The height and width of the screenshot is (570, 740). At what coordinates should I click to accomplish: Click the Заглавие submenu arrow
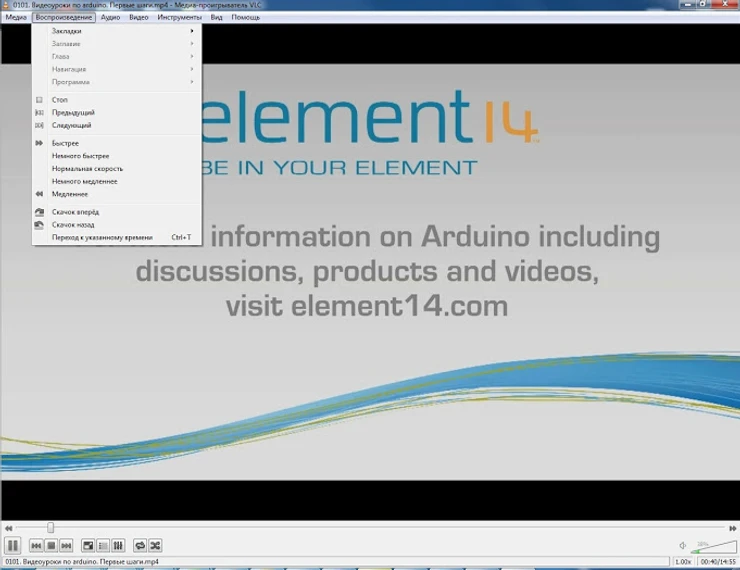pyautogui.click(x=192, y=43)
